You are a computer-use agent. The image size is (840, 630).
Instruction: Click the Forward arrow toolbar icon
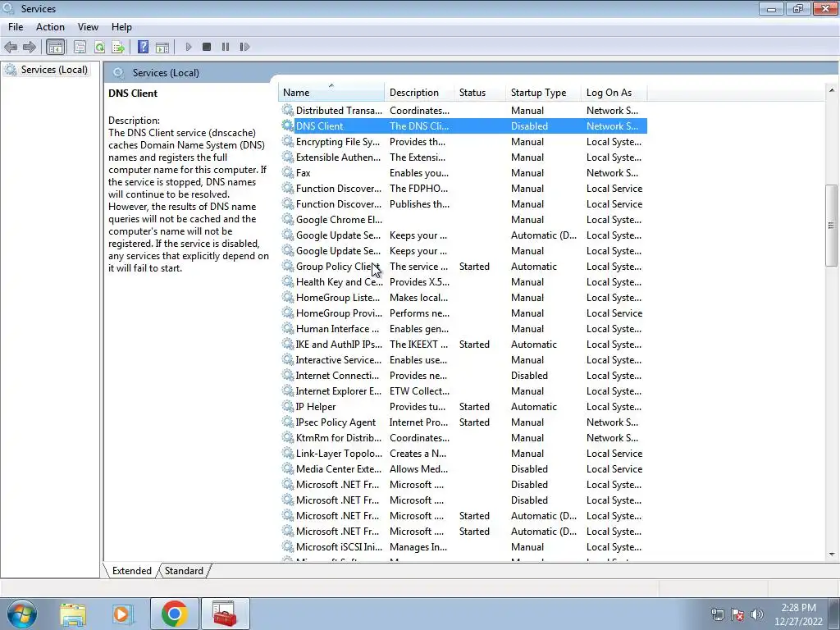coord(30,47)
